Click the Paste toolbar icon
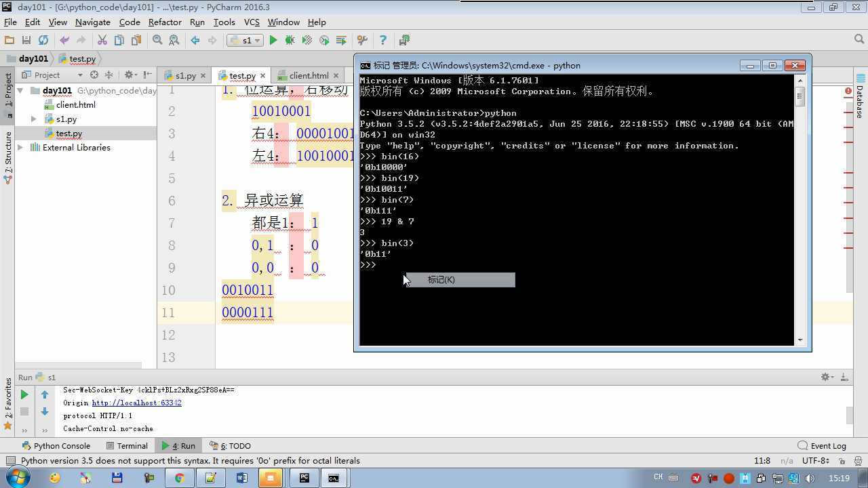 (x=136, y=41)
